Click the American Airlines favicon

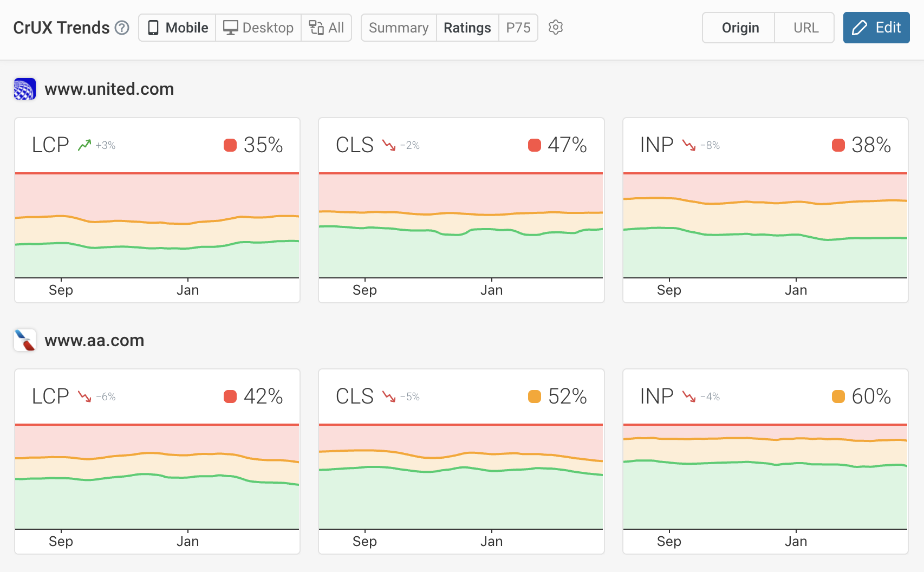click(25, 341)
